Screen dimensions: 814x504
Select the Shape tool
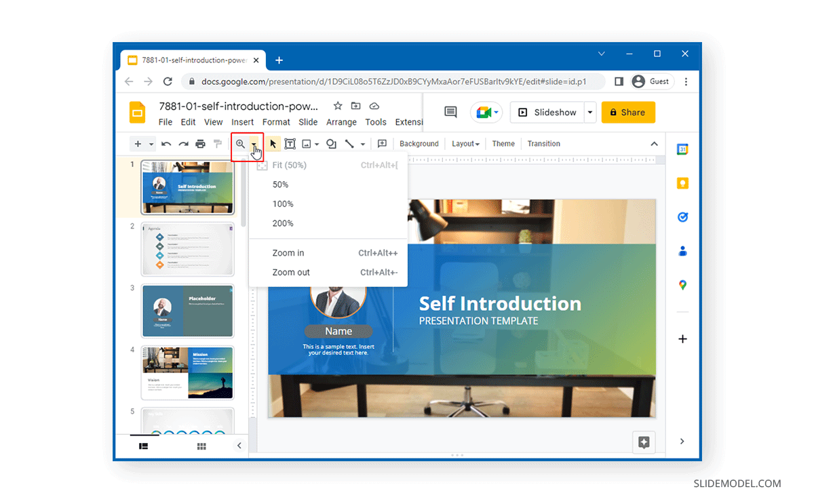330,143
